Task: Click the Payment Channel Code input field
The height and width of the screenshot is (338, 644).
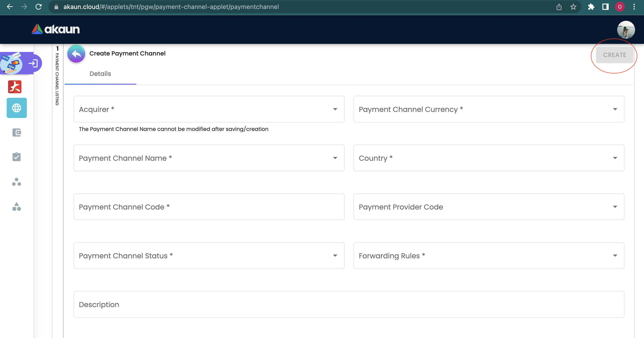Action: [x=209, y=207]
